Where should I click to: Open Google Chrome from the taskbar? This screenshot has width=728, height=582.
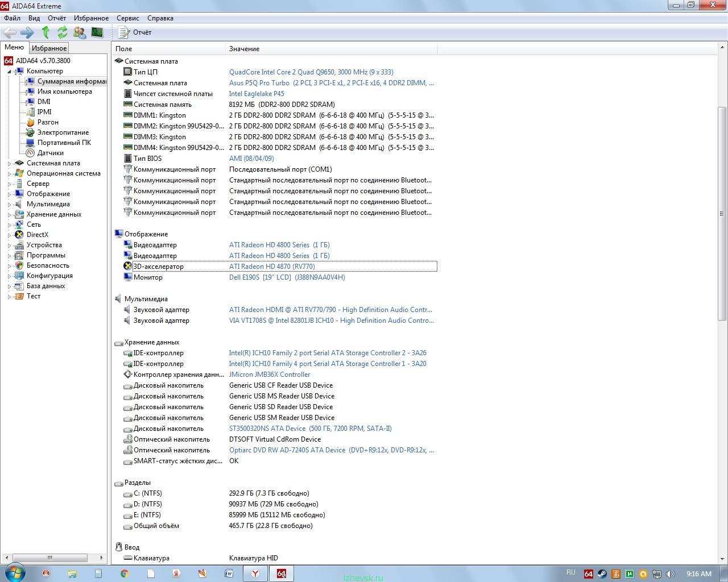(x=124, y=573)
